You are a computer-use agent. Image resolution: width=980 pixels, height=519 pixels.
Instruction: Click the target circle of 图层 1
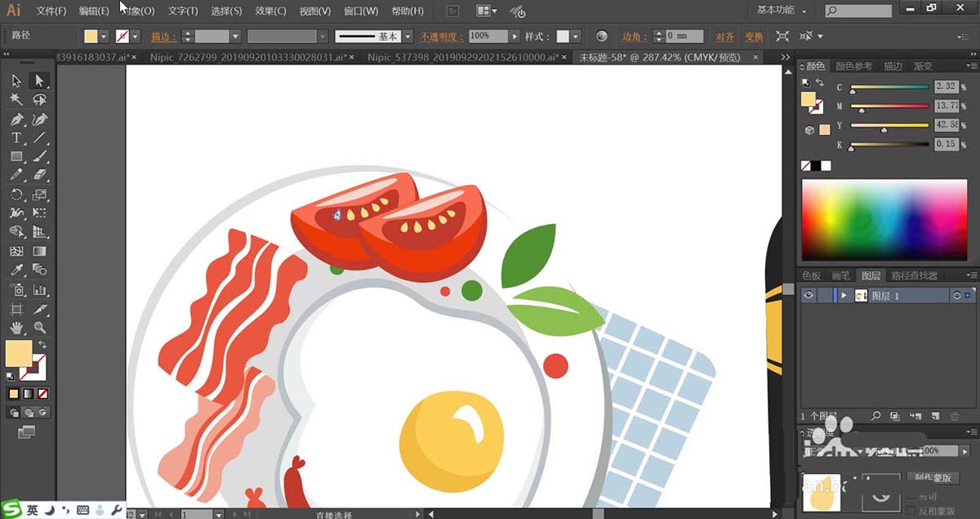[x=956, y=296]
